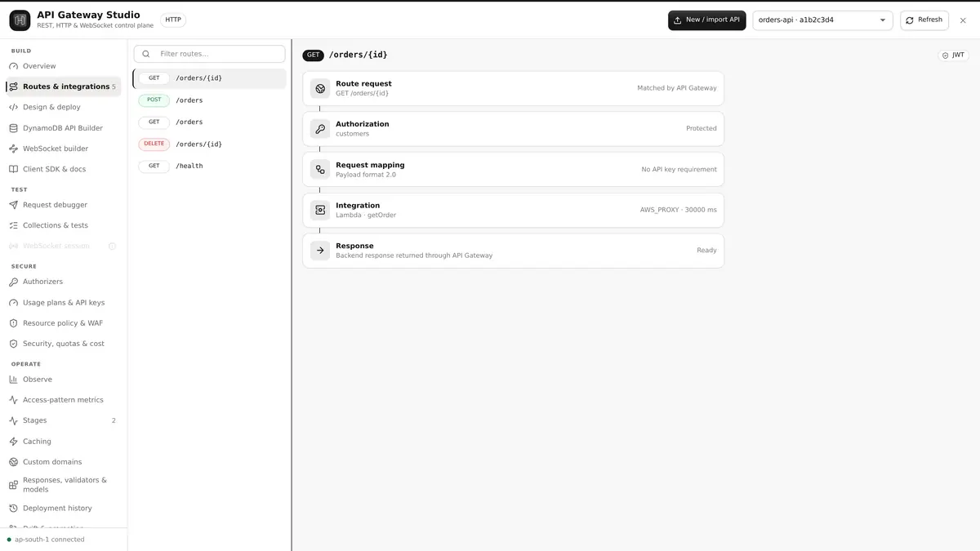Click the Caching icon
Screen dimensions: 980x551
pyautogui.click(x=13, y=442)
